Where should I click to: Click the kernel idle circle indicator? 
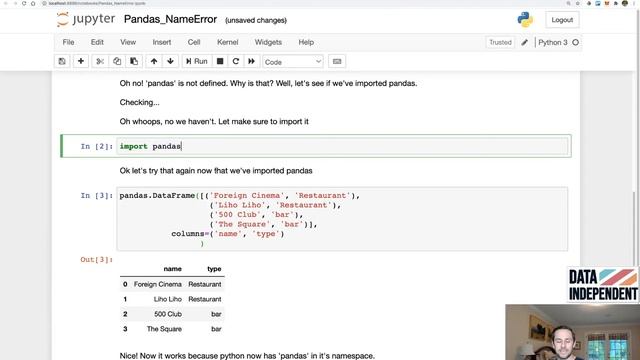pos(576,42)
